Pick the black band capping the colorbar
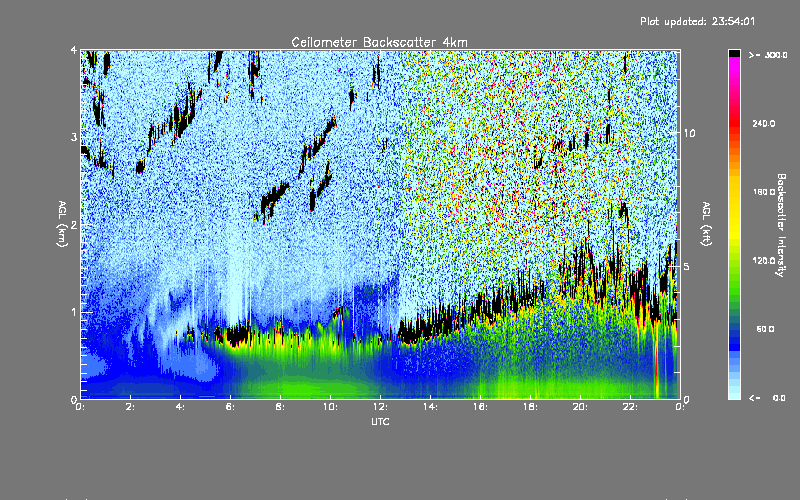The height and width of the screenshot is (500, 800). 734,53
